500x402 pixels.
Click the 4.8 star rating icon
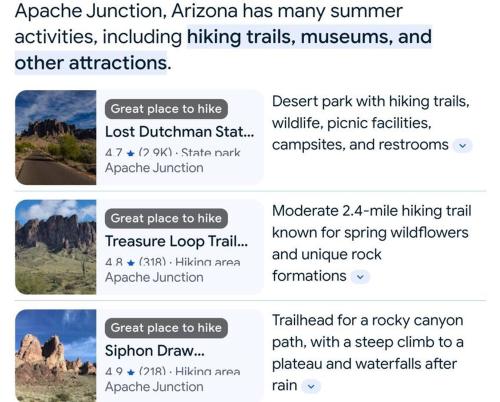131,263
